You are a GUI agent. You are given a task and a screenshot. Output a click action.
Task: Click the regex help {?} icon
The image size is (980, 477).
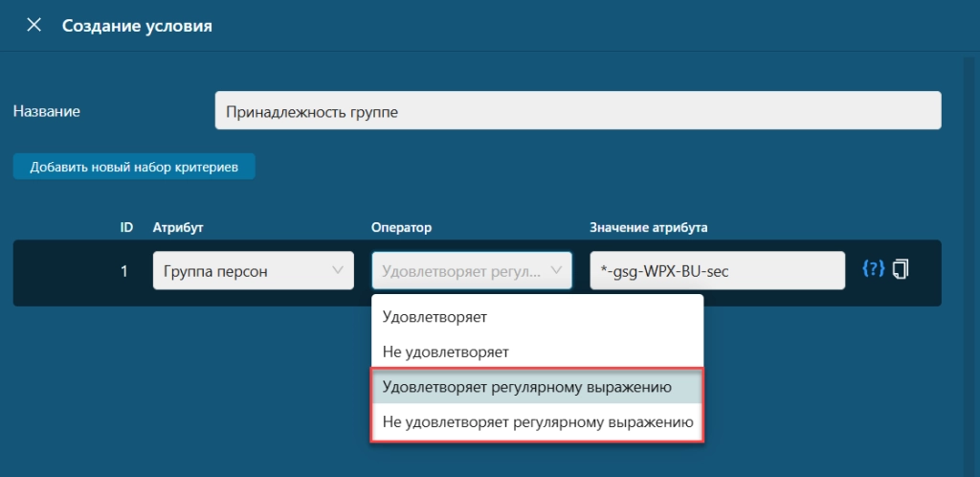coord(873,269)
